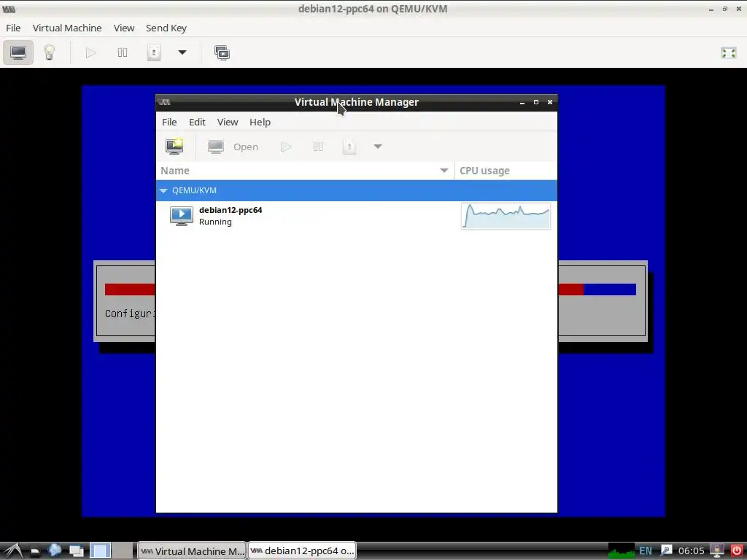Open View menu of debian12-ppc64 window
The width and height of the screenshot is (747, 560).
pyautogui.click(x=124, y=28)
